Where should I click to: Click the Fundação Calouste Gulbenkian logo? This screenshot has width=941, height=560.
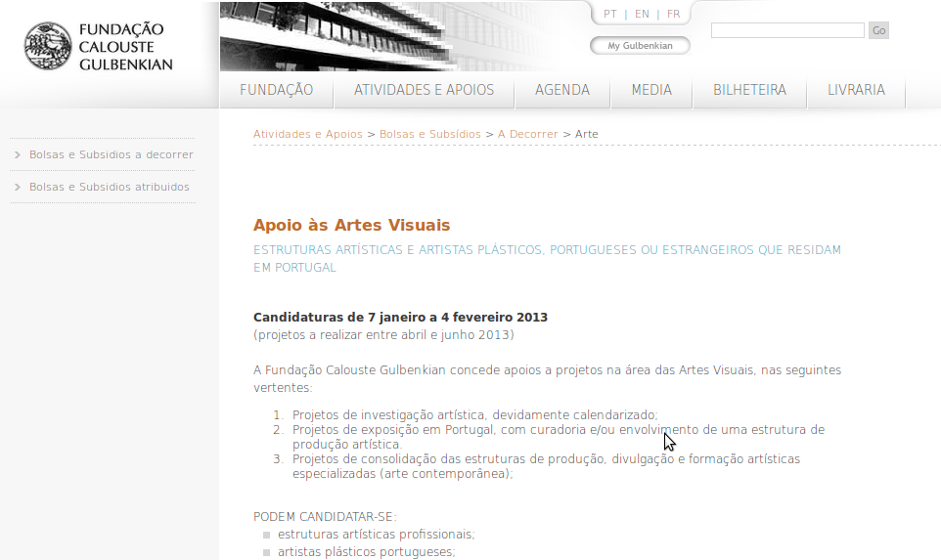(98, 46)
